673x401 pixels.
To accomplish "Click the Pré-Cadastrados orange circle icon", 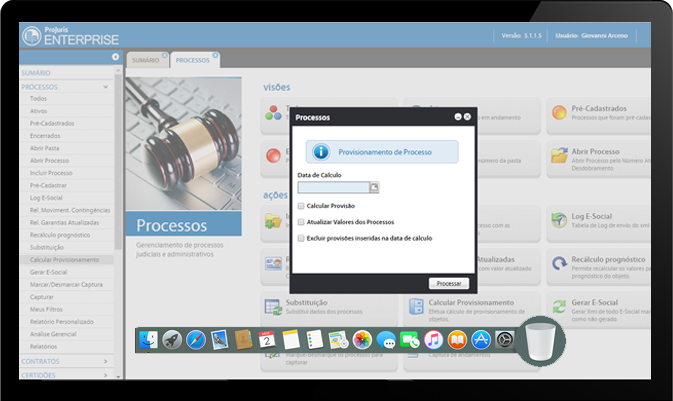I will pyautogui.click(x=559, y=112).
